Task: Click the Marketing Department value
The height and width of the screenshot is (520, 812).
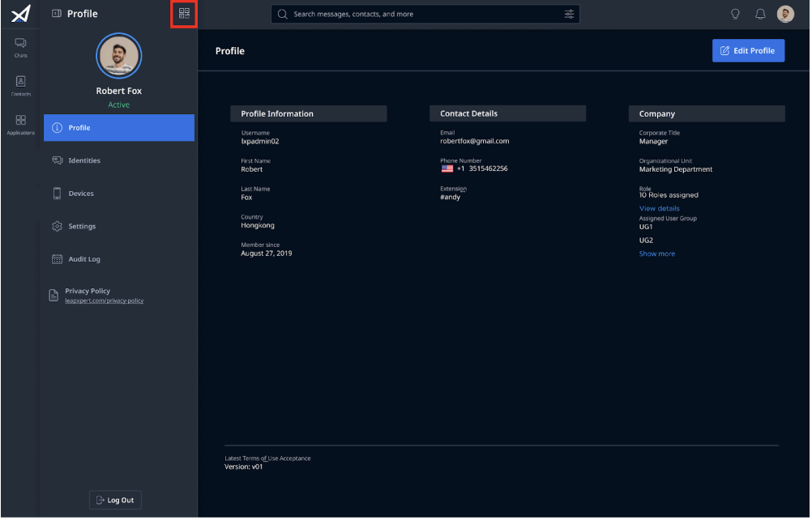Action: click(677, 170)
